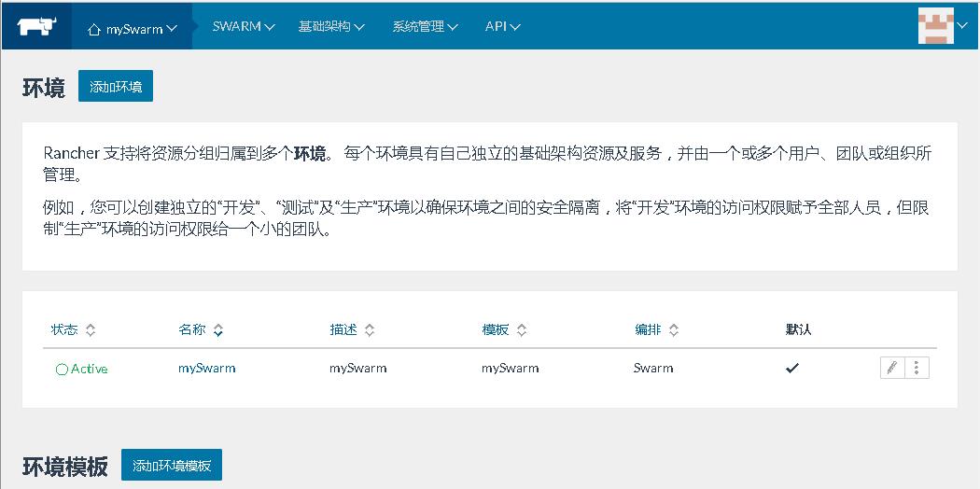This screenshot has height=489, width=980.
Task: Sort table by 描述 column
Action: (352, 329)
